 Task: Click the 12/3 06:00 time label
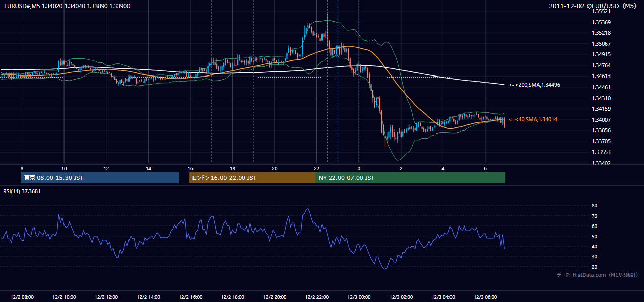pyautogui.click(x=485, y=297)
